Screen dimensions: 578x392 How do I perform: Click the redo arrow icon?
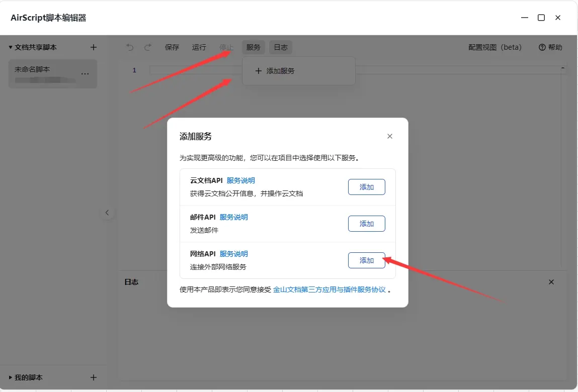tap(148, 47)
